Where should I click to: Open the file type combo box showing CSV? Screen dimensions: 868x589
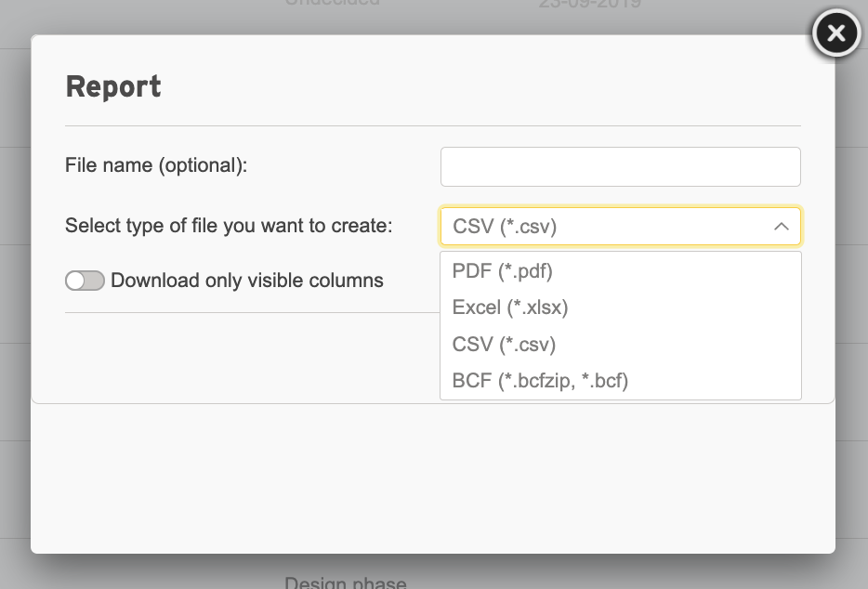tap(621, 227)
